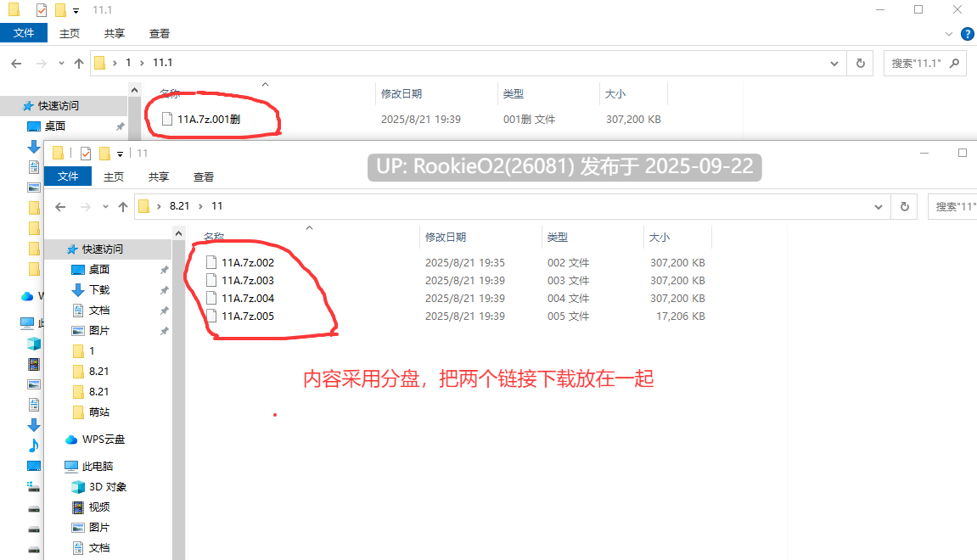Image resolution: width=977 pixels, height=560 pixels.
Task: Open 查看 tab in the 11.1 window
Action: (159, 34)
